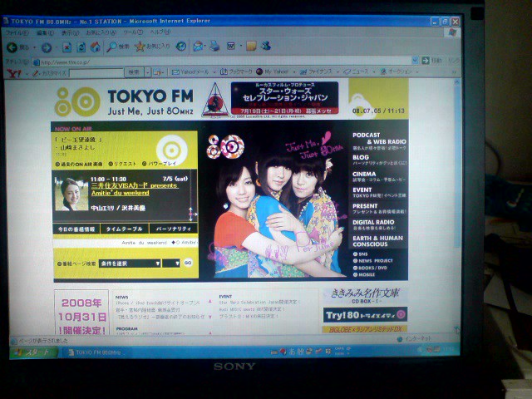
Task: Refresh the page using the toolbar Refresh icon
Action: pos(81,47)
